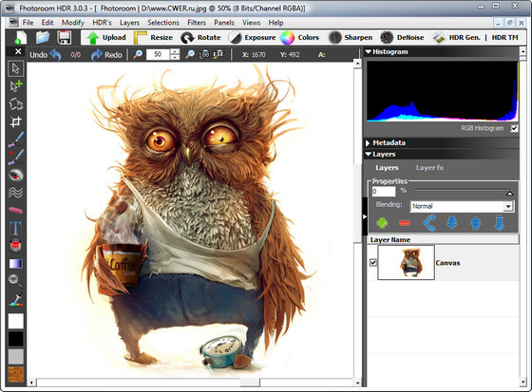Click the layer opacity slider handle
532x392 pixels.
coord(509,194)
